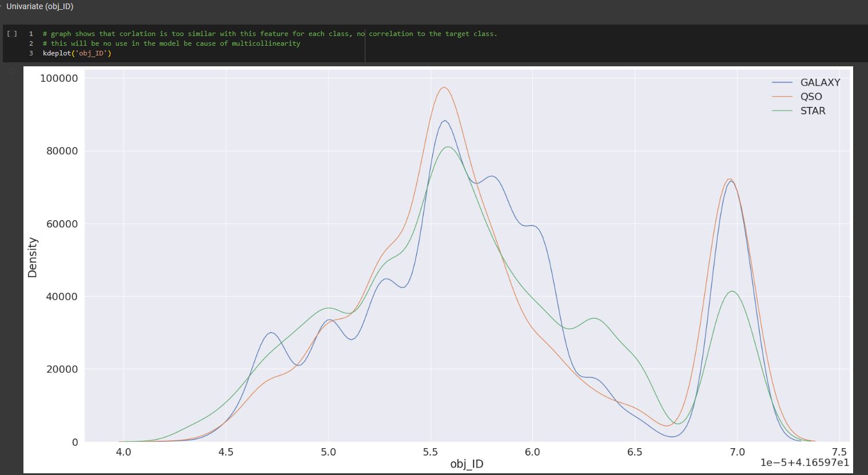Click the 6.5 x-axis tick label
The width and height of the screenshot is (868, 475).
click(635, 452)
